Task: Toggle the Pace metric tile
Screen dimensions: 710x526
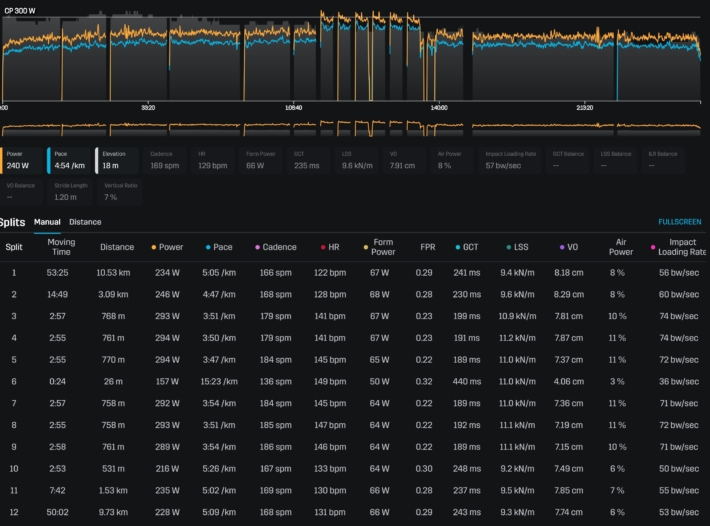Action: click(70, 160)
